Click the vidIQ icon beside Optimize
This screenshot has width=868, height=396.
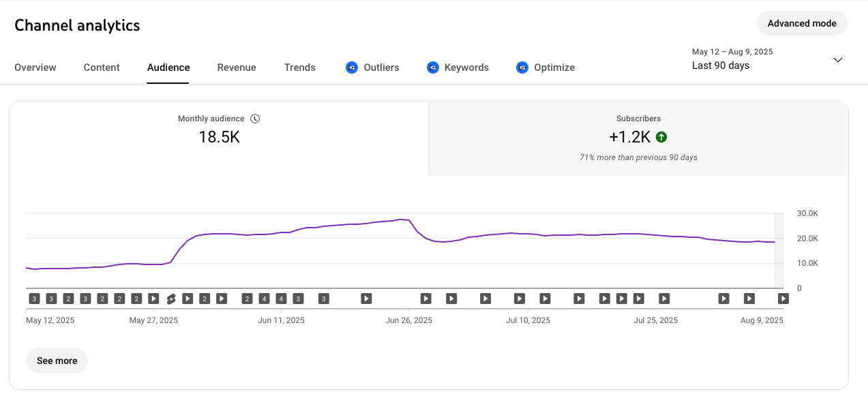pyautogui.click(x=522, y=67)
